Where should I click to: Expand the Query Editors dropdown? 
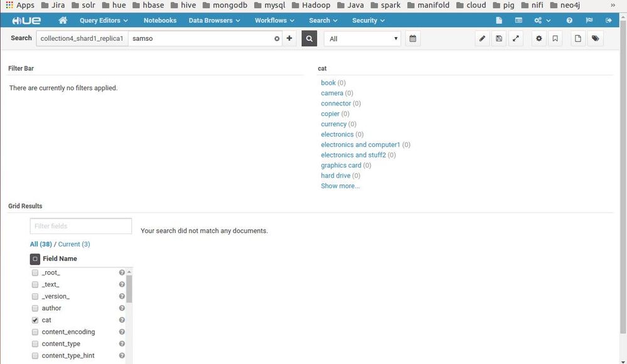click(x=104, y=21)
